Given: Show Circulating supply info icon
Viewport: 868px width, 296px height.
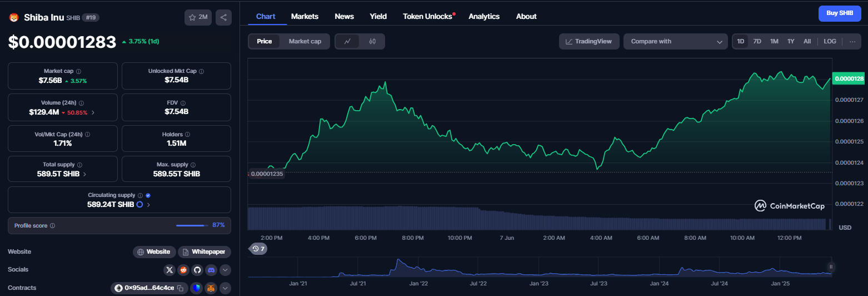Looking at the screenshot, I should pyautogui.click(x=140, y=195).
